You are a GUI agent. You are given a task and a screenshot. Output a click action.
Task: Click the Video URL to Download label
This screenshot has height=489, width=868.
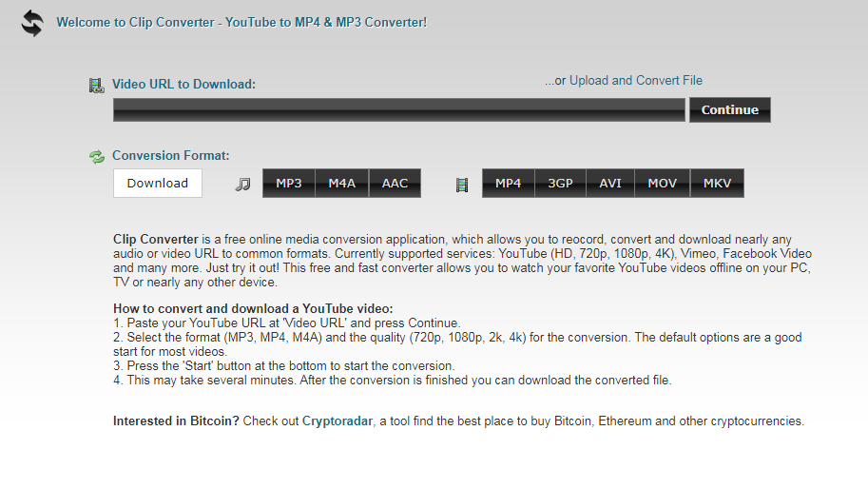pyautogui.click(x=183, y=84)
